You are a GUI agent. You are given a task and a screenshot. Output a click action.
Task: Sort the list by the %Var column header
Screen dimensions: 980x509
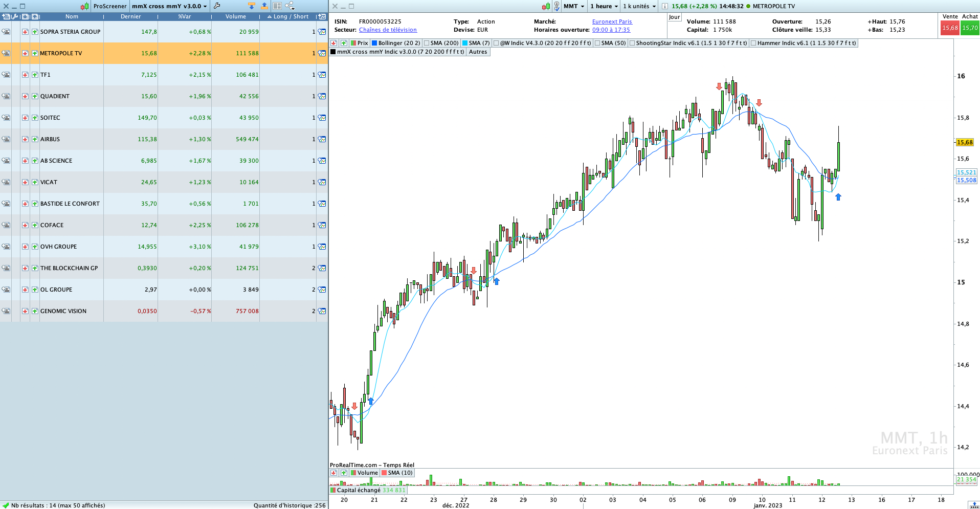pyautogui.click(x=185, y=16)
